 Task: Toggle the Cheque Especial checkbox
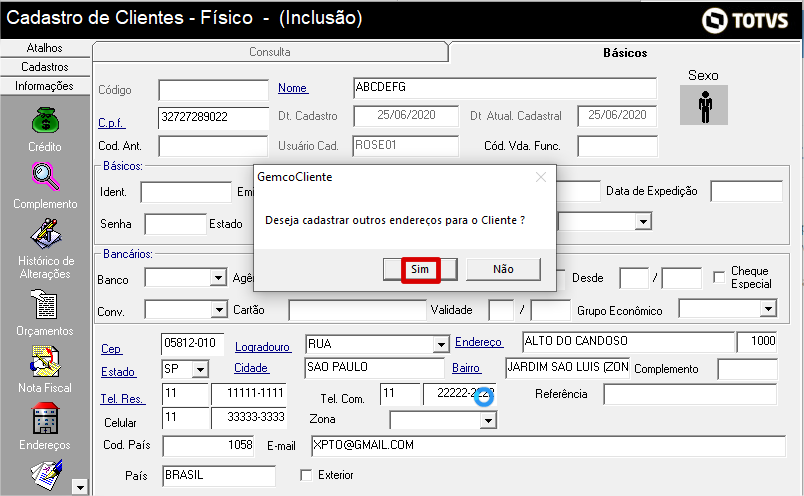(719, 277)
